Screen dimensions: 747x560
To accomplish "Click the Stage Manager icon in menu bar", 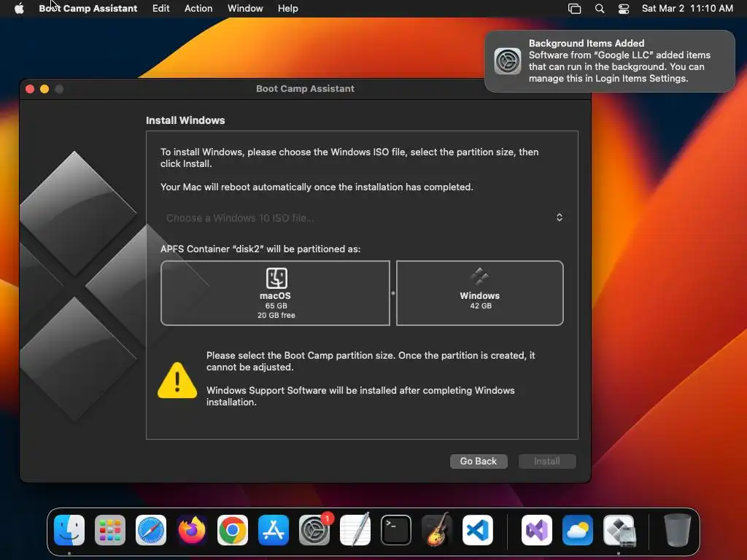I will 575,9.
